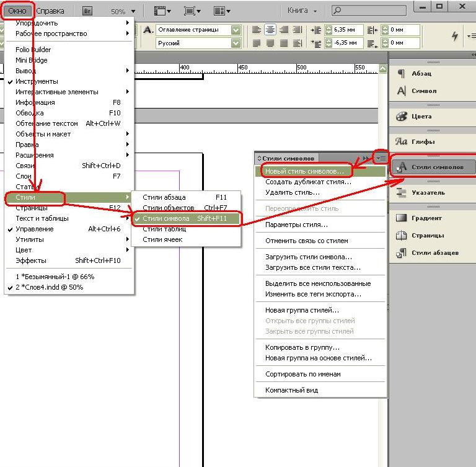Choose Стили ячеек from the submenu

(x=187, y=240)
